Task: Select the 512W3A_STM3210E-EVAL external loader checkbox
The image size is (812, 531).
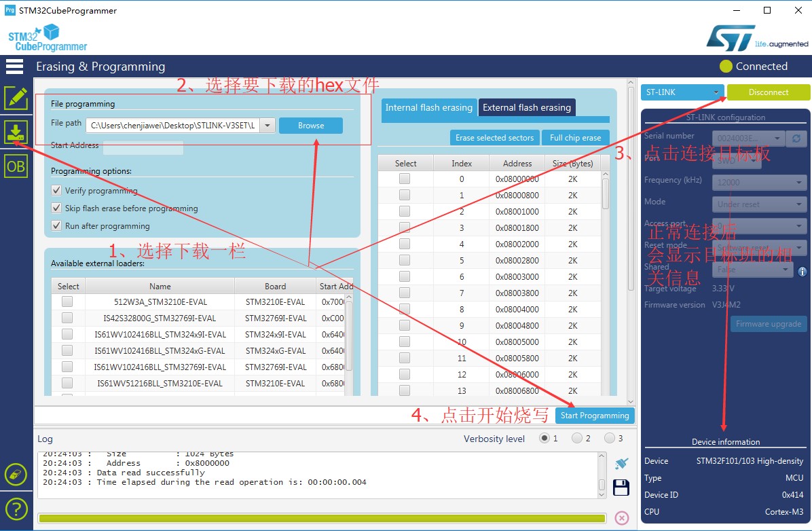Action: coord(67,301)
